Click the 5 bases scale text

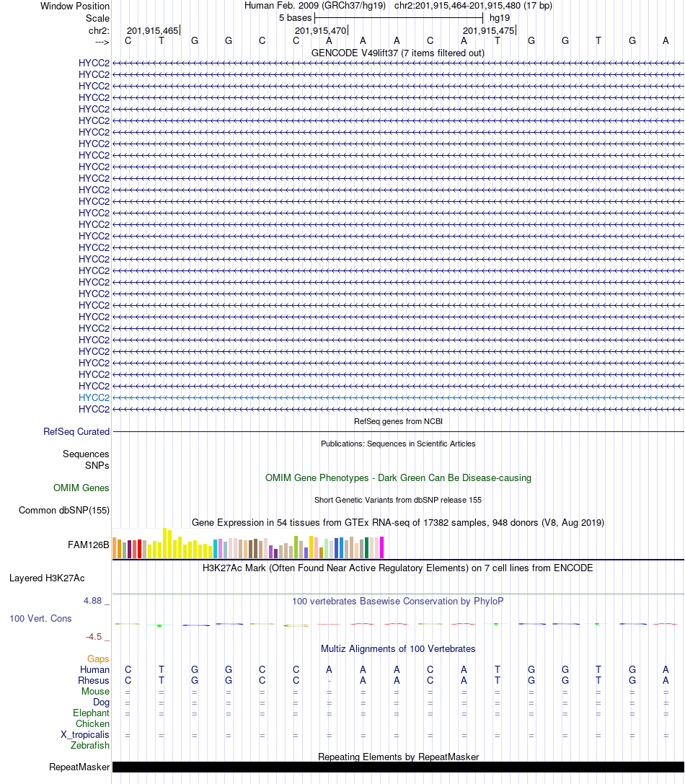click(x=295, y=18)
